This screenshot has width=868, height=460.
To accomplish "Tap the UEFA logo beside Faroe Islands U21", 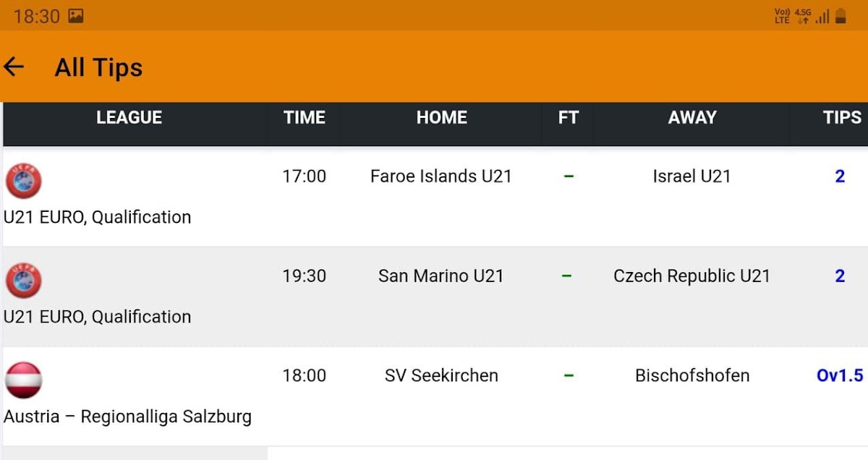I will 24,181.
